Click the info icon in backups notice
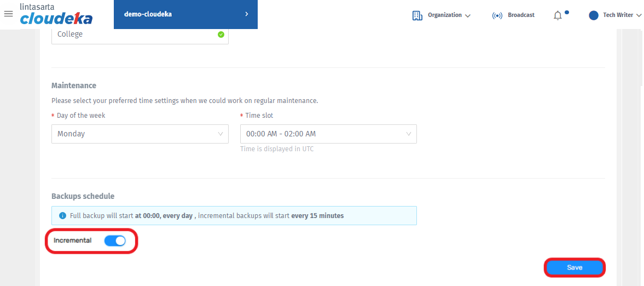 (62, 216)
